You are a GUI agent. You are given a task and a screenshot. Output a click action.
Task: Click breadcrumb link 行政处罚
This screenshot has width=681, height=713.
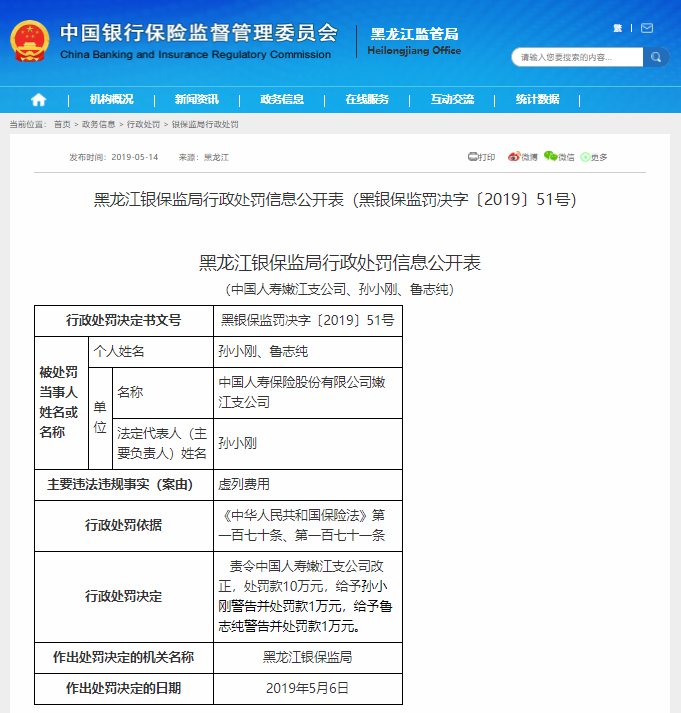[143, 125]
